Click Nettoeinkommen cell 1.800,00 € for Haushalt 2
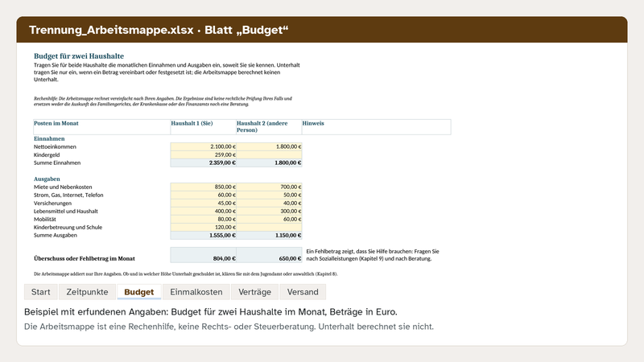Image resolution: width=644 pixels, height=362 pixels. 269,146
